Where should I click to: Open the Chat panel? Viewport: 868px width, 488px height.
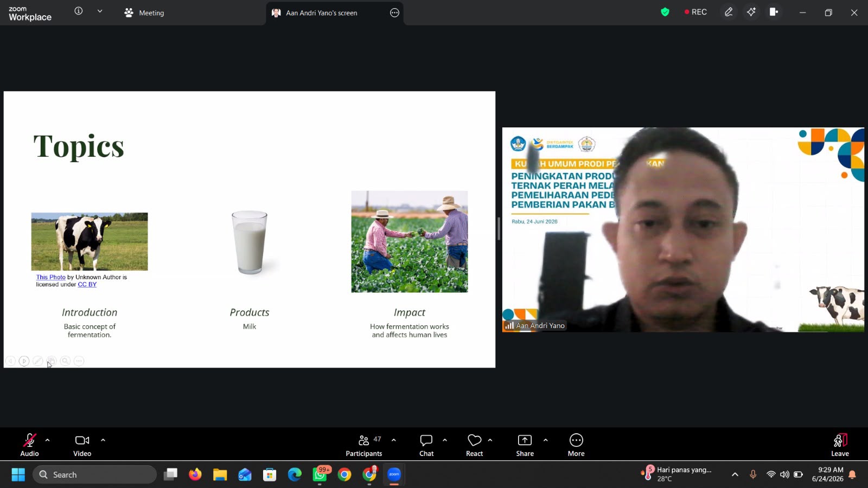(426, 445)
